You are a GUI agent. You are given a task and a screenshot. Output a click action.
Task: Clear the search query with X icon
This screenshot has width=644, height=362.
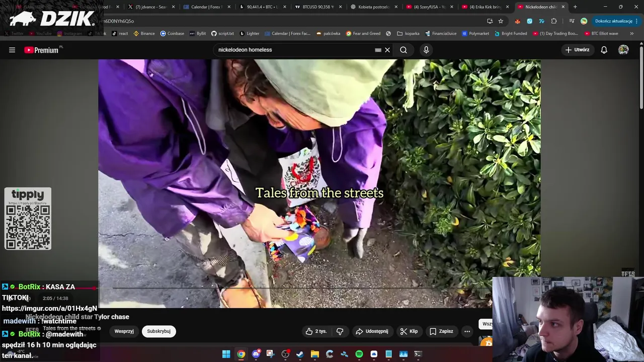387,50
